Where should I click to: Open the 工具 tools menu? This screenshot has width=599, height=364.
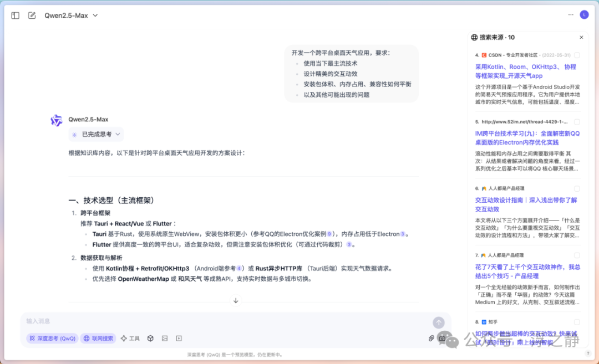(x=130, y=339)
